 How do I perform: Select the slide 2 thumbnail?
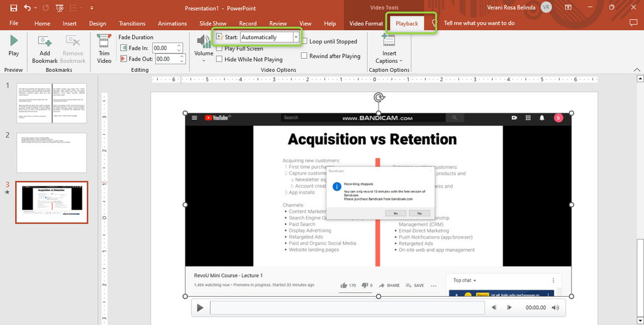tap(52, 152)
